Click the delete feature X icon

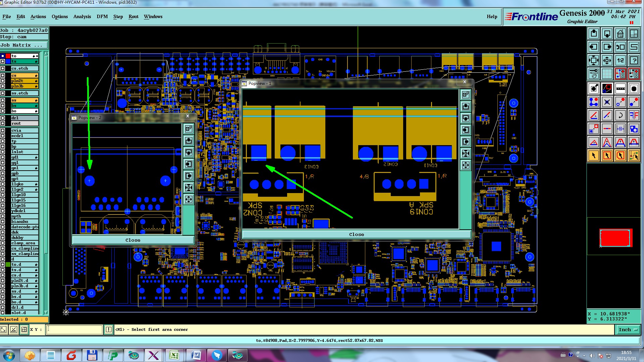pos(607,102)
